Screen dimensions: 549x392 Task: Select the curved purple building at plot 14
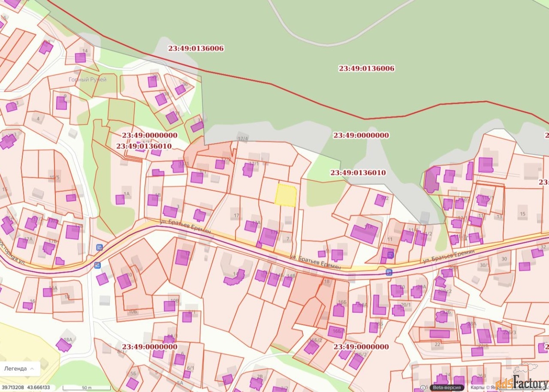tap(234, 277)
